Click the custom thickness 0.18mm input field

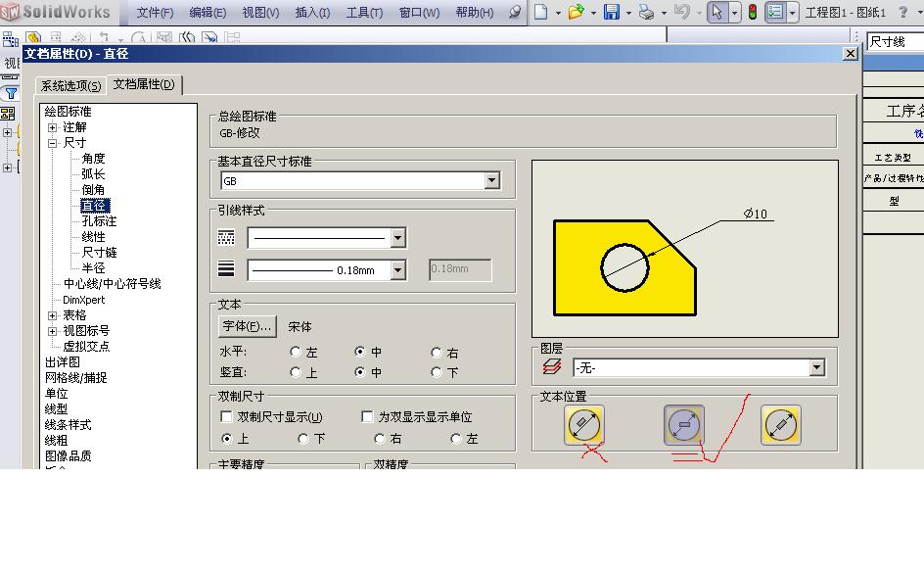(460, 269)
